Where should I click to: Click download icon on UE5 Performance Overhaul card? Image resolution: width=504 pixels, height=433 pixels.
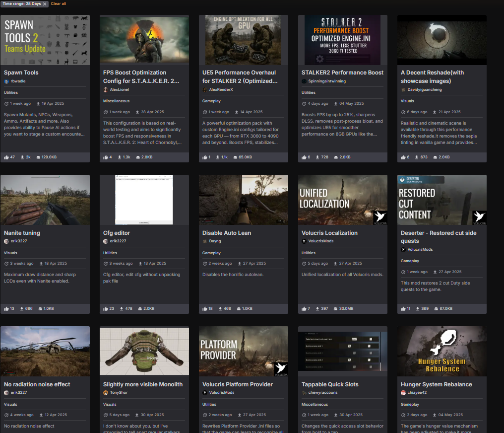(x=218, y=157)
